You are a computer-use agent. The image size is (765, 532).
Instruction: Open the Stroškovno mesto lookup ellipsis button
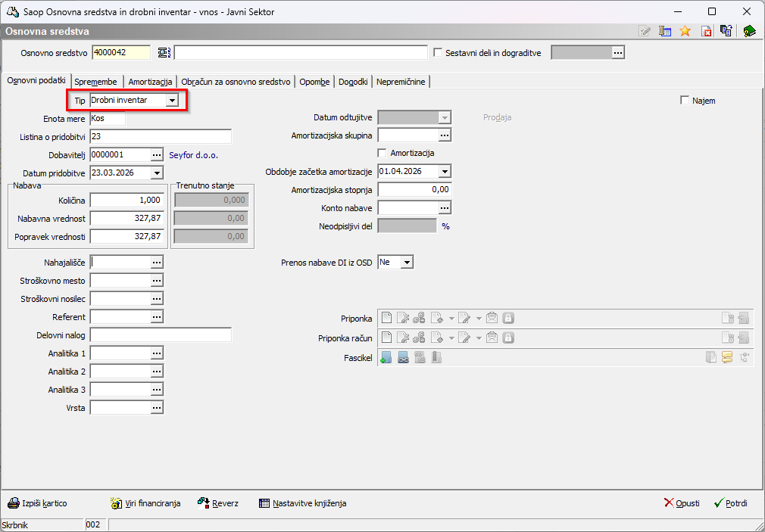click(157, 281)
